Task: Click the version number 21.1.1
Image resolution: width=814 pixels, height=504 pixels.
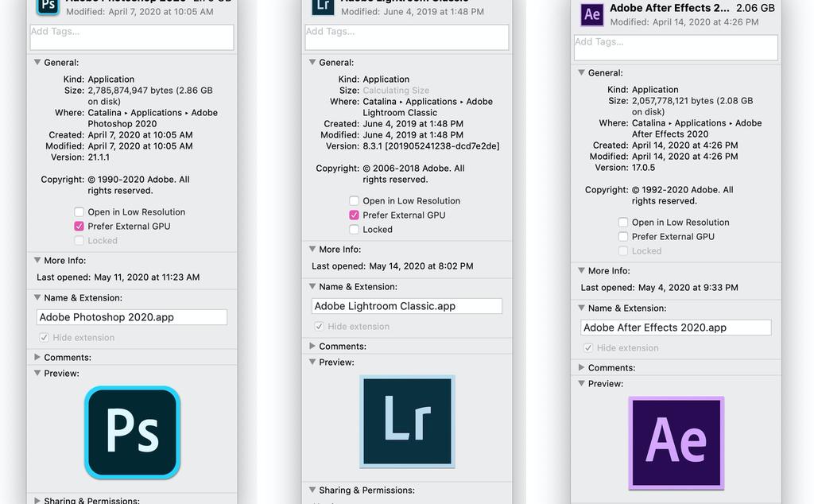Action: pyautogui.click(x=99, y=157)
